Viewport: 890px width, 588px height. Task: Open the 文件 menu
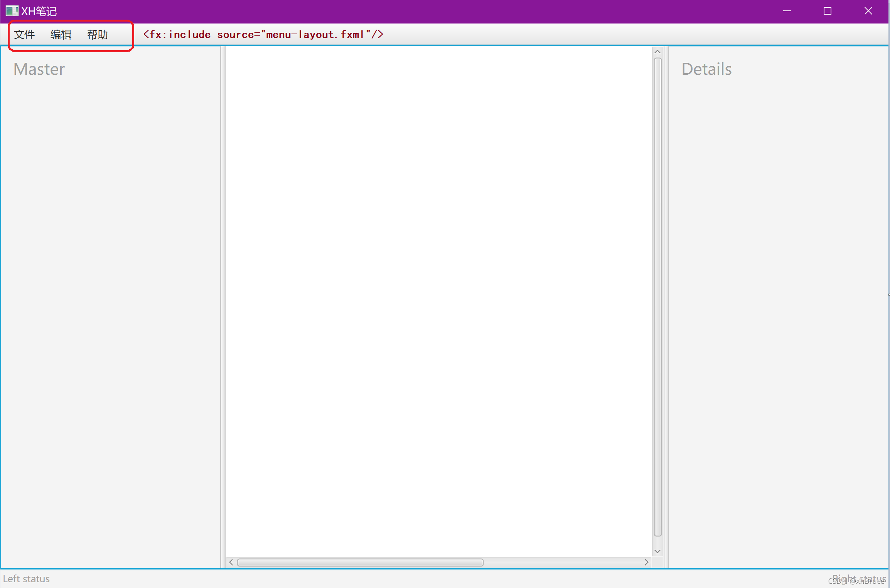(24, 35)
